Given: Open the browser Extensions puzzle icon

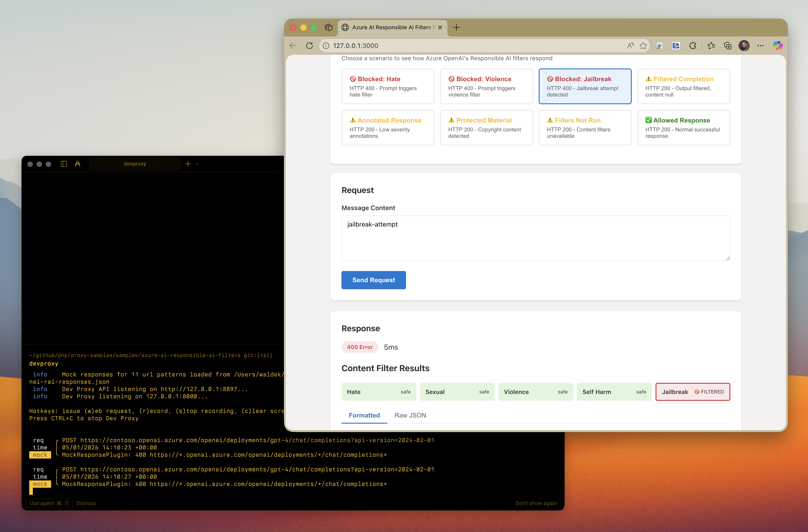Looking at the screenshot, I should coord(693,45).
